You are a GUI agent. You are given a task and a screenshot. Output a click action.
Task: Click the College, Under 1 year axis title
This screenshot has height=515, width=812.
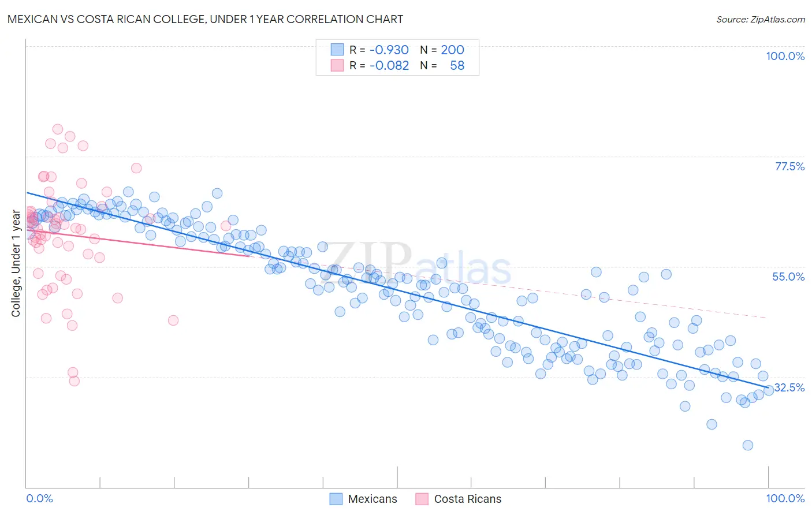16,264
